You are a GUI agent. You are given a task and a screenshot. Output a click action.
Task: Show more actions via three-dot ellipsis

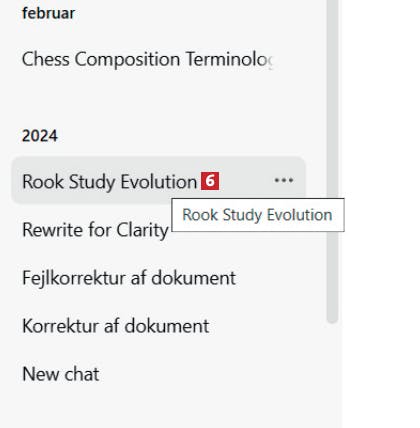click(x=284, y=180)
